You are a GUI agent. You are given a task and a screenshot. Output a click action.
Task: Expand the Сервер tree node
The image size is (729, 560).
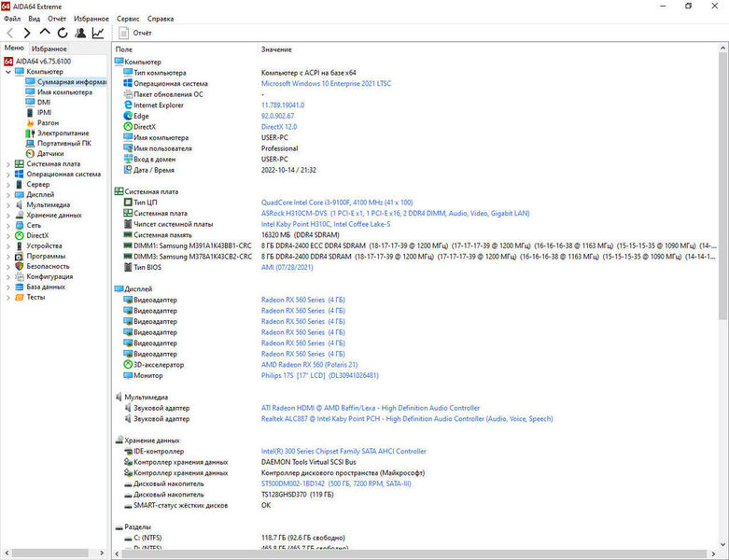coord(7,185)
